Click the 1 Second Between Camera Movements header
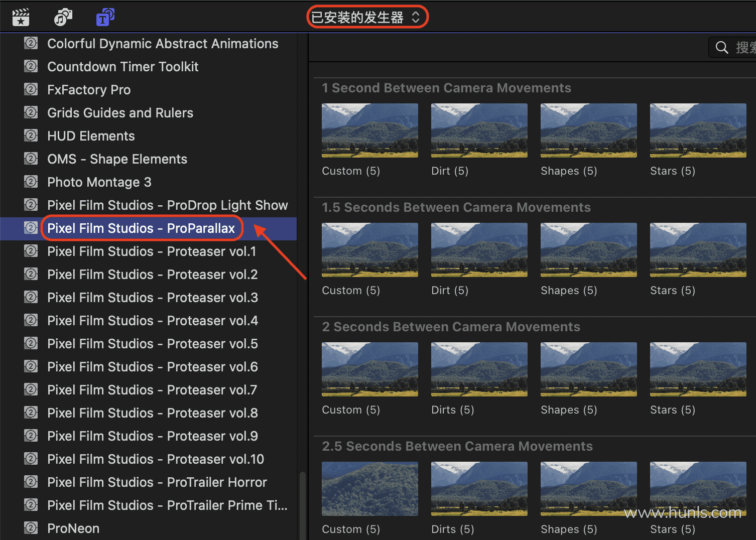756x540 pixels. tap(446, 88)
